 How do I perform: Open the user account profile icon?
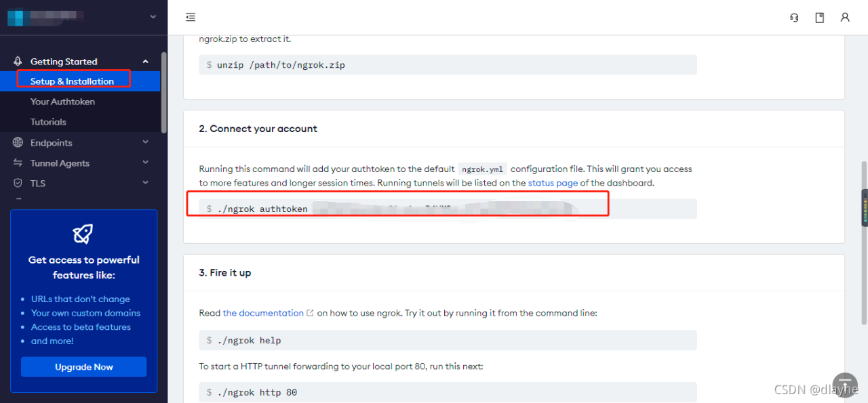[x=845, y=18]
